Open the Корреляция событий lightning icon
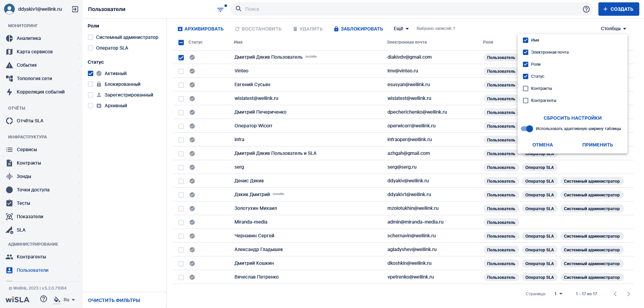 9,92
